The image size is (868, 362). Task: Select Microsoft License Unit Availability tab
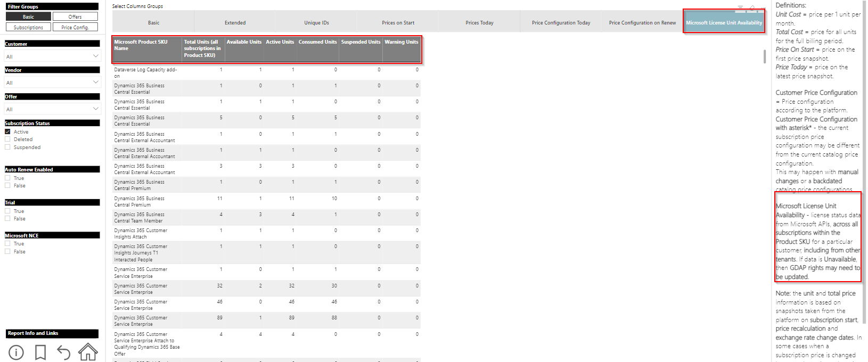pos(724,22)
